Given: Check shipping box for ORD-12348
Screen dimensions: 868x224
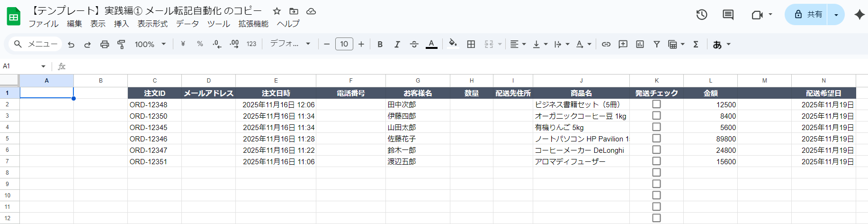Looking at the screenshot, I should pos(656,104).
